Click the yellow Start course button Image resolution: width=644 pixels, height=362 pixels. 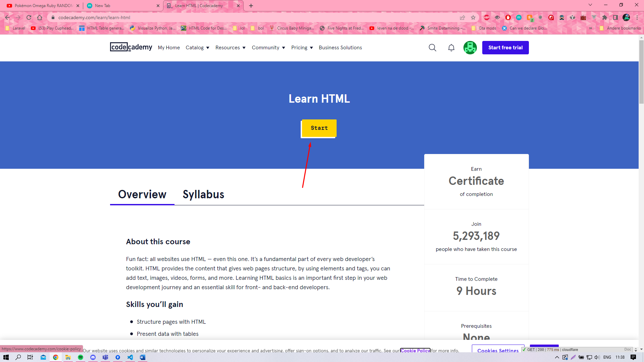pyautogui.click(x=319, y=128)
